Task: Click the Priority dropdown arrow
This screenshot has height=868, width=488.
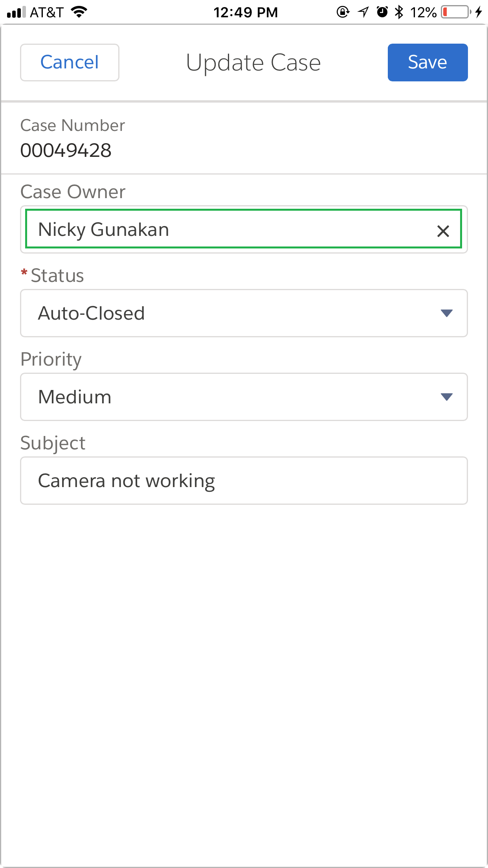Action: 446,397
